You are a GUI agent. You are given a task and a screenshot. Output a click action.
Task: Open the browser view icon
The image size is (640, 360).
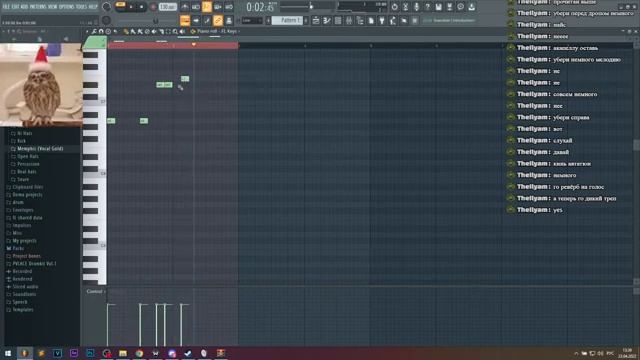coord(360,20)
